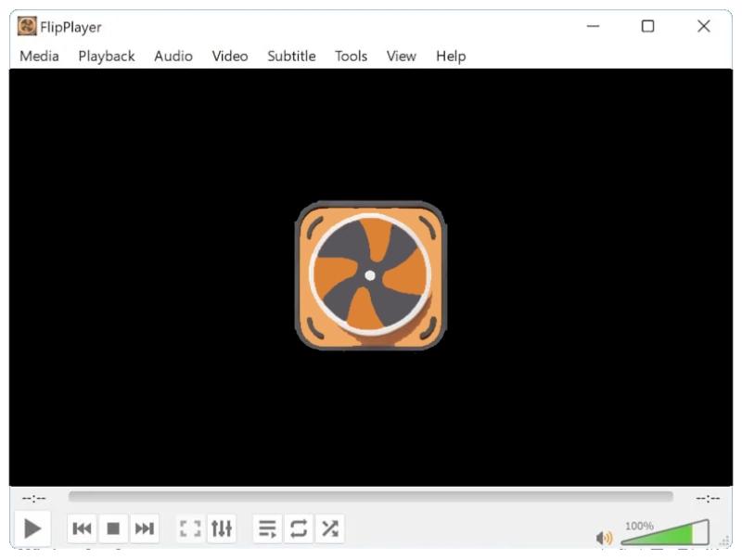Click the FlipPlayer fan logo in the center
Image resolution: width=742 pixels, height=560 pixels.
point(370,274)
